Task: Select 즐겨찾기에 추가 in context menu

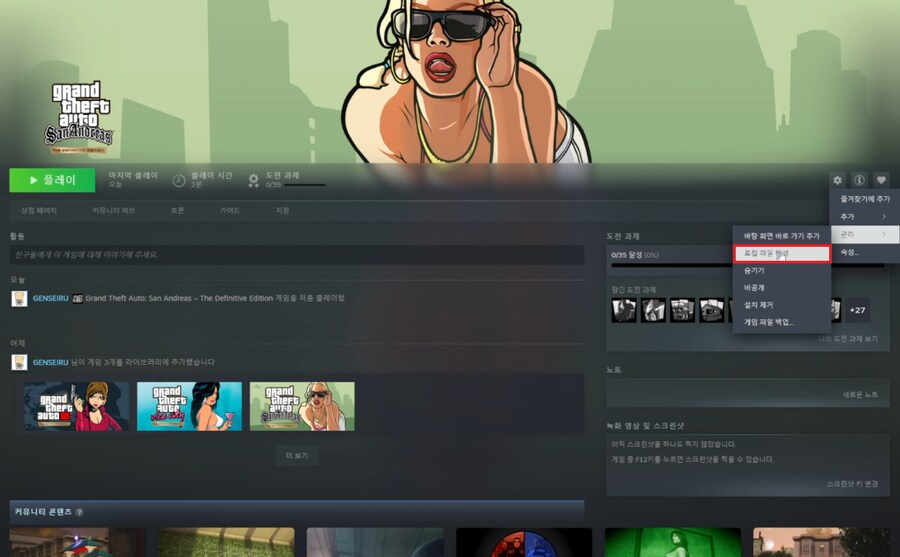Action: (x=864, y=199)
